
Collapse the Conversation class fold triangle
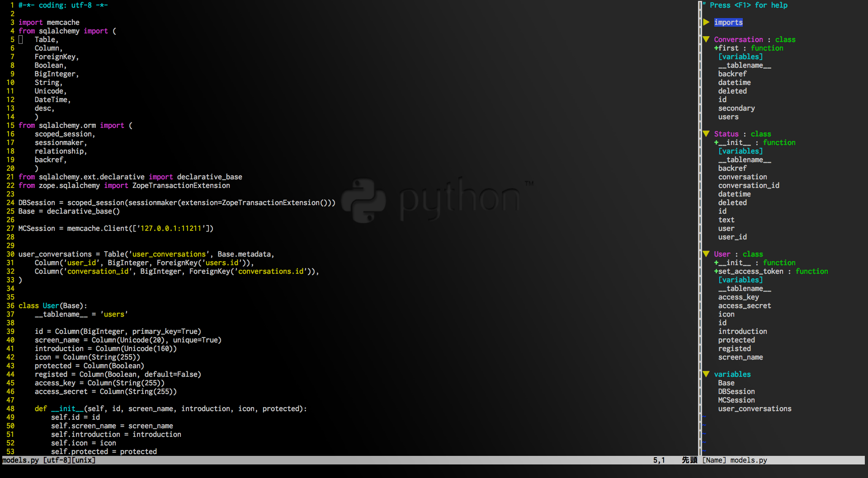706,39
